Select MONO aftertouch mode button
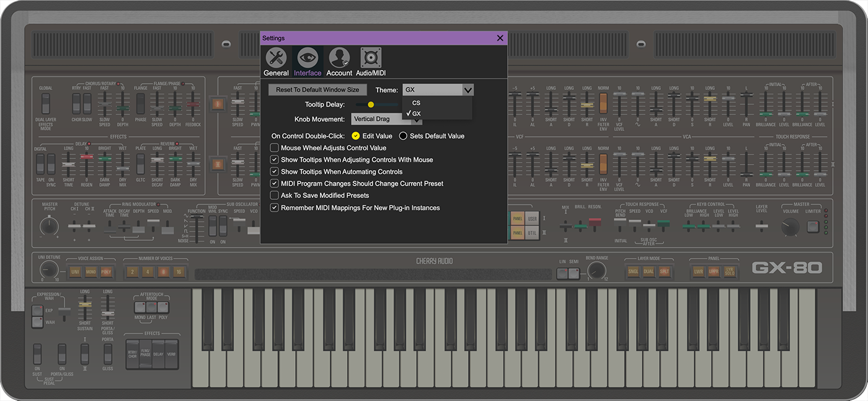 (140, 307)
